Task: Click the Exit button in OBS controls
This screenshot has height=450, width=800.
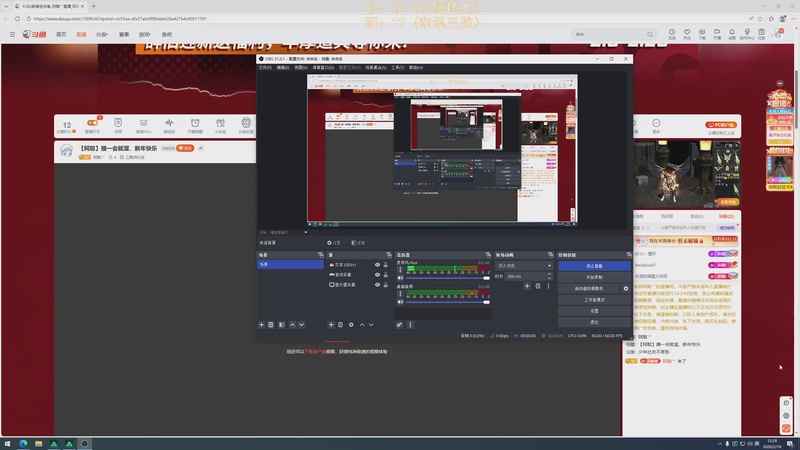Action: [594, 322]
